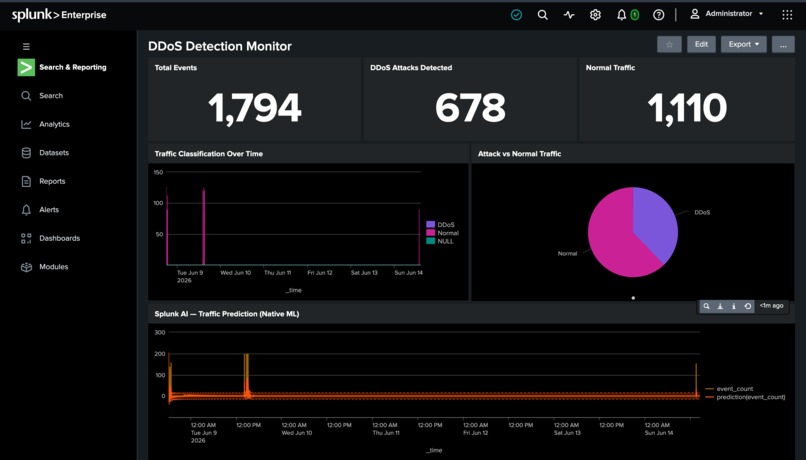Toggle DDoS series in the chart legend
The width and height of the screenshot is (806, 460).
click(x=441, y=225)
